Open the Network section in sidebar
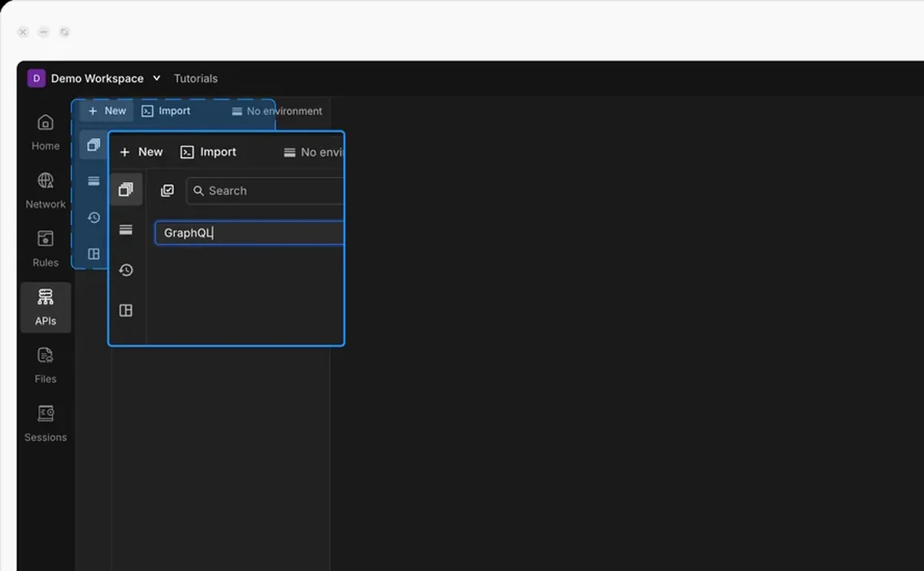The height and width of the screenshot is (571, 924). pos(45,191)
